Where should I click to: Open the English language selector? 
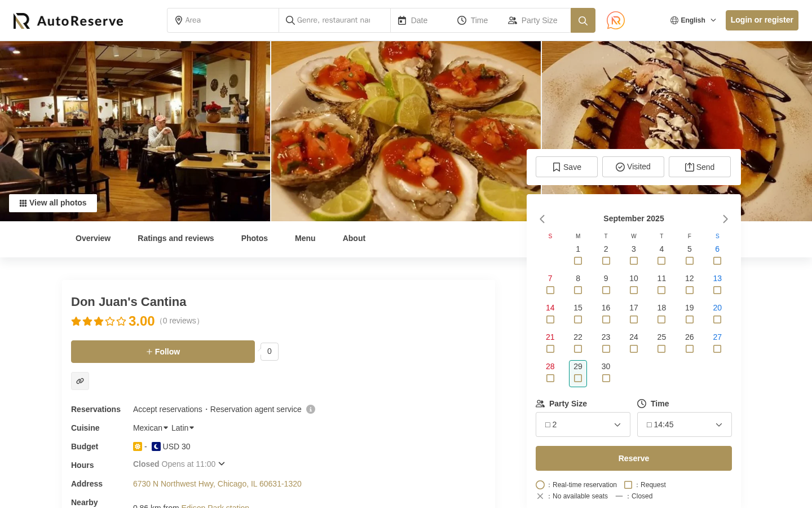pyautogui.click(x=693, y=20)
